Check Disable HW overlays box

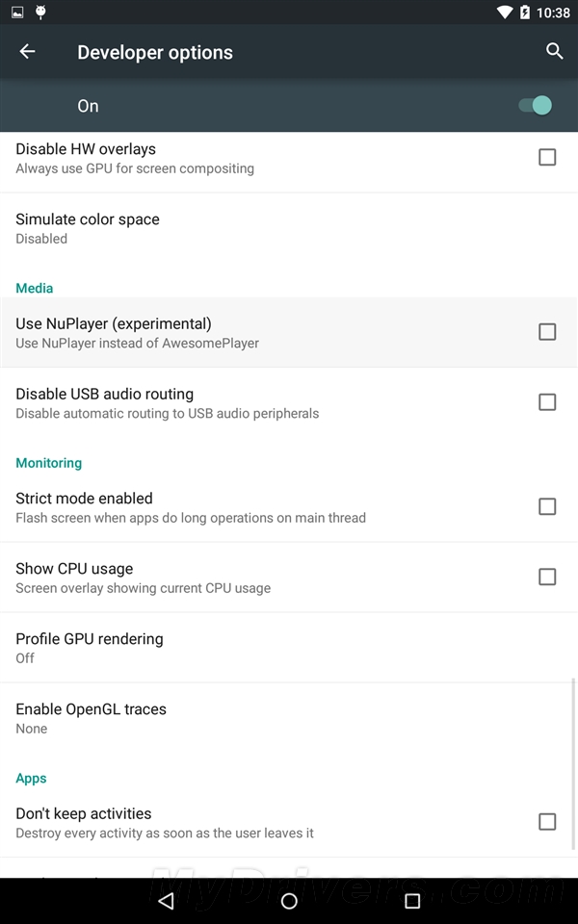click(547, 157)
